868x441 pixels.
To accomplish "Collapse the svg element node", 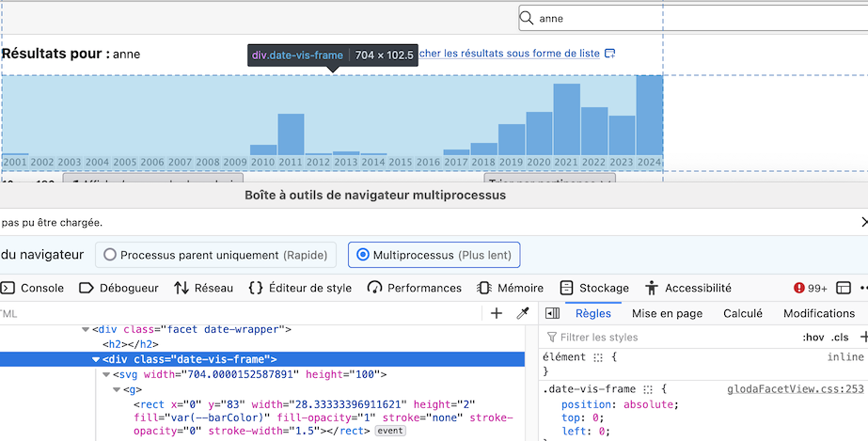I will (x=105, y=374).
